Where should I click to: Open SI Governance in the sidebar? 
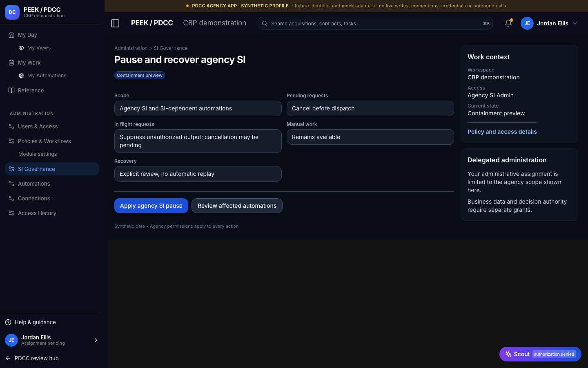(x=52, y=169)
